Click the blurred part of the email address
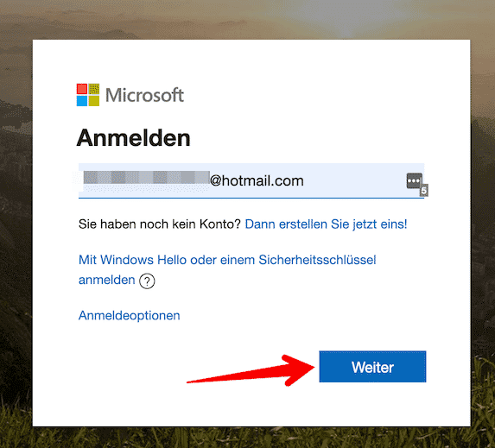Screen dimensions: 495x448 point(147,178)
